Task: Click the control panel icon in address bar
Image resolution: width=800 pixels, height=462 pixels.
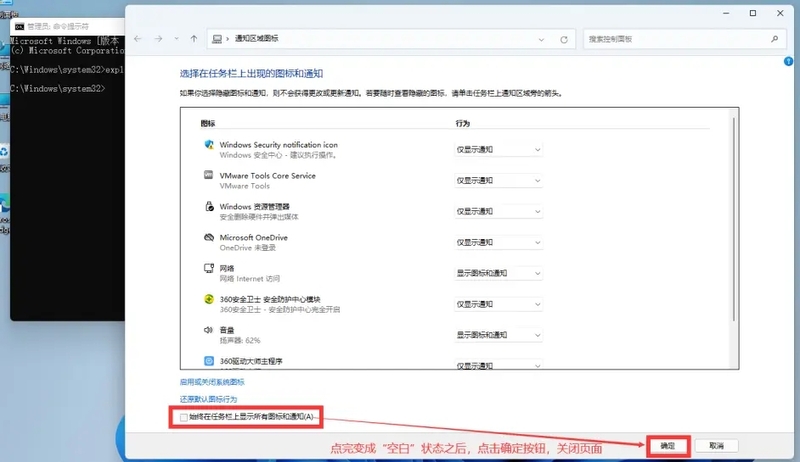Action: (217, 39)
